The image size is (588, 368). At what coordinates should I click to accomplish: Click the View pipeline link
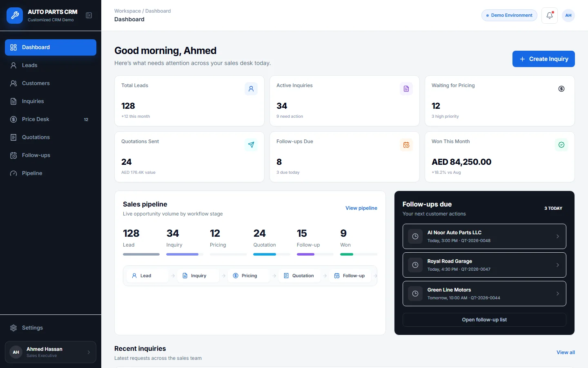361,208
